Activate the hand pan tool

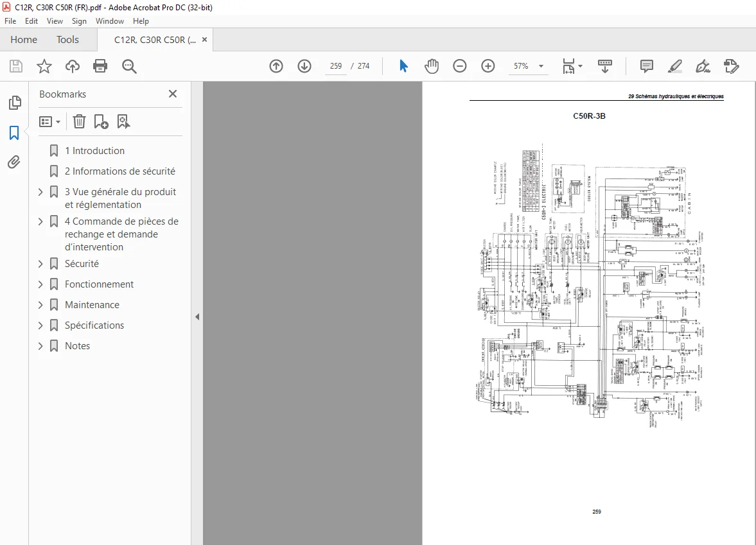click(432, 66)
